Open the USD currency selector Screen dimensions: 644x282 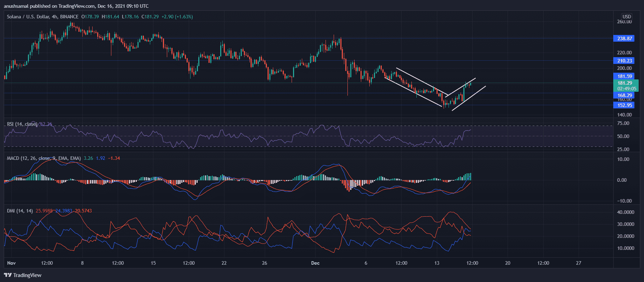tap(627, 17)
